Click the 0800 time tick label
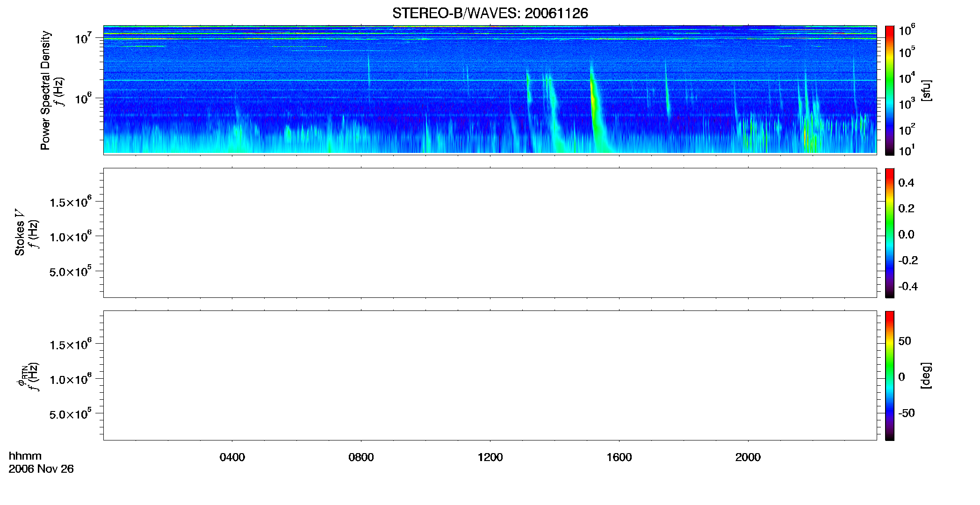The height and width of the screenshot is (505, 980). pyautogui.click(x=361, y=457)
